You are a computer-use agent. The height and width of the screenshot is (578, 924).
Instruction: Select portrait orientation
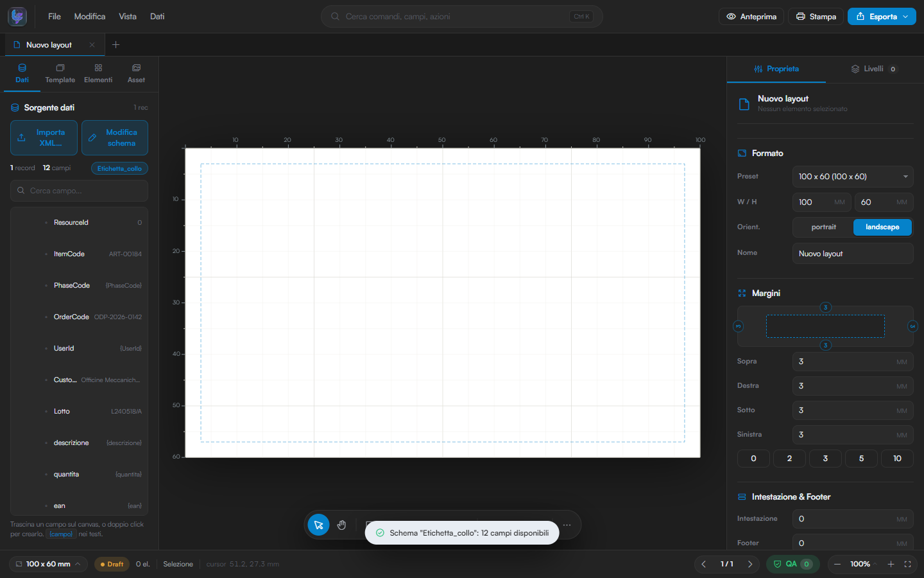point(823,227)
